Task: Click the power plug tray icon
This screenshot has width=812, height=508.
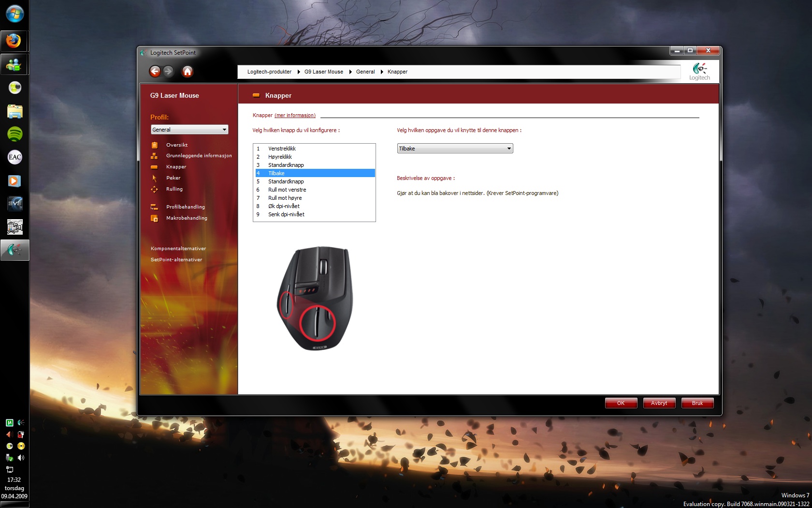Action: [x=21, y=434]
